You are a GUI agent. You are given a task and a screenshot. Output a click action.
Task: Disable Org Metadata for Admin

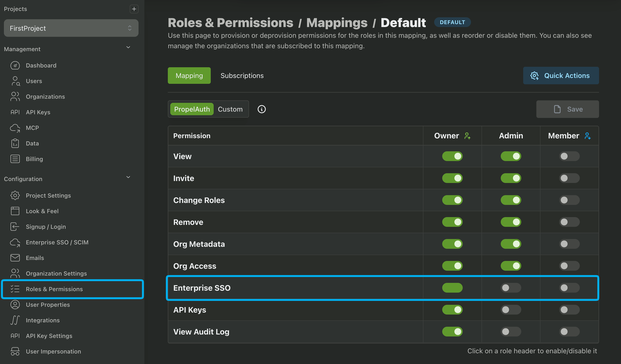pyautogui.click(x=511, y=244)
